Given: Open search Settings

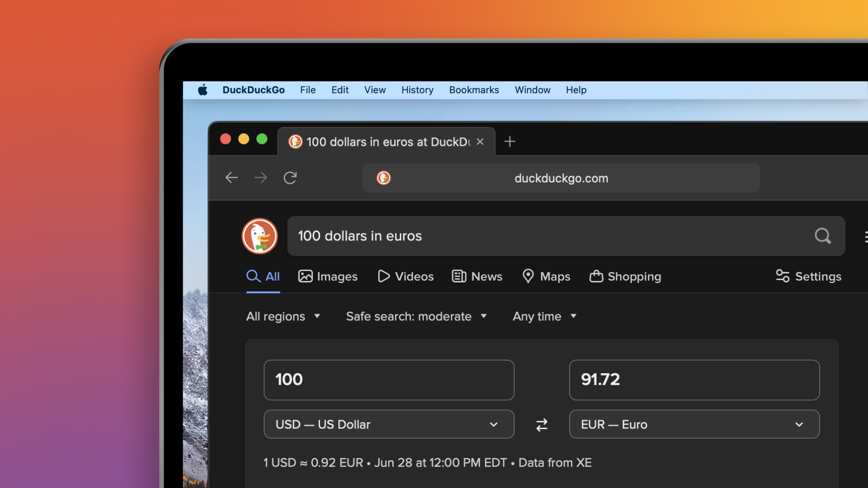Looking at the screenshot, I should click(x=808, y=276).
